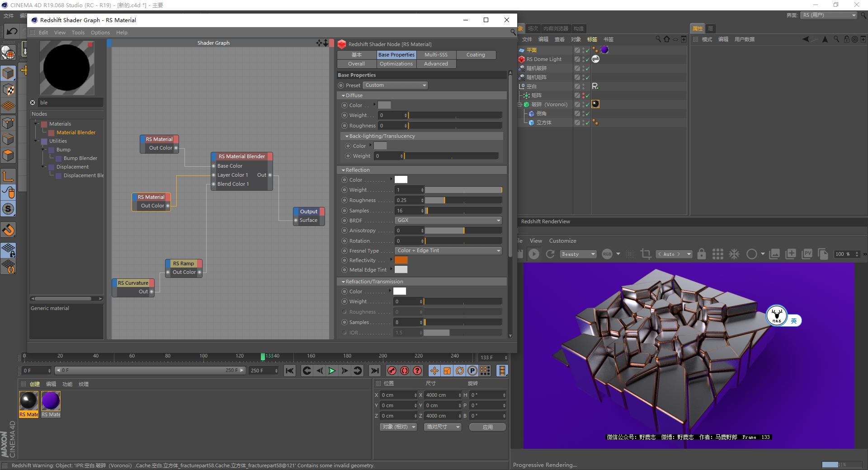
Task: Toggle the enable checkmark on RS Dome Light
Action: pos(587,59)
